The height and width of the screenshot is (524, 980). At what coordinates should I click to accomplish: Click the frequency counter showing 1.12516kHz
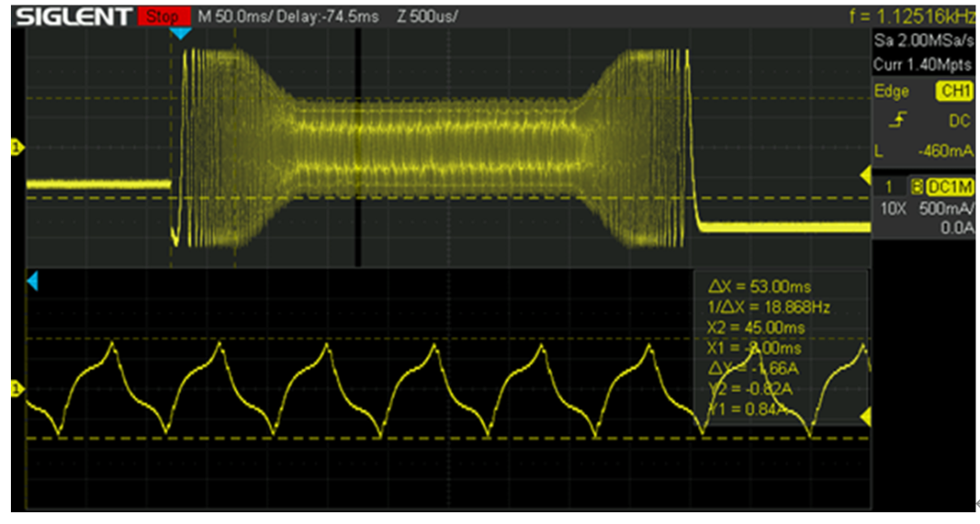pyautogui.click(x=915, y=15)
